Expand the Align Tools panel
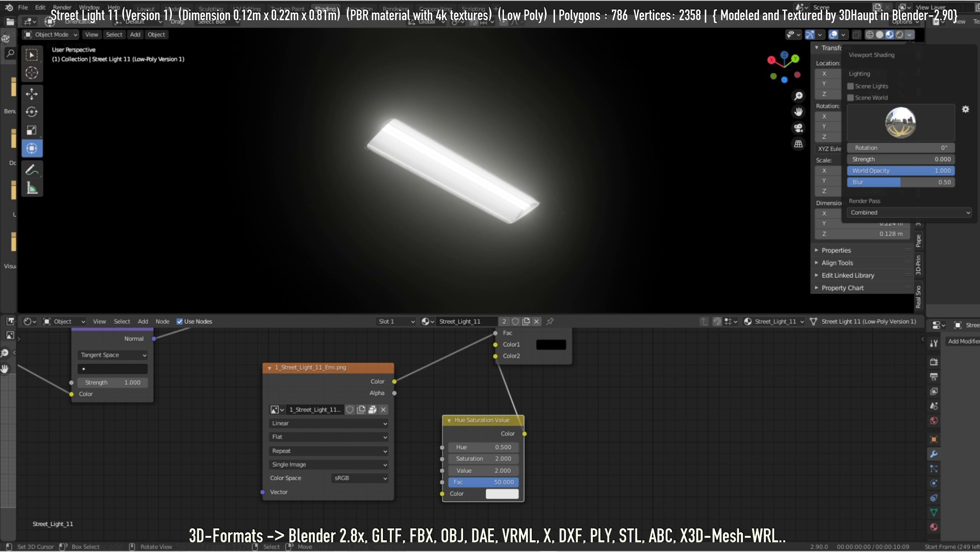The height and width of the screenshot is (552, 980). (x=837, y=263)
